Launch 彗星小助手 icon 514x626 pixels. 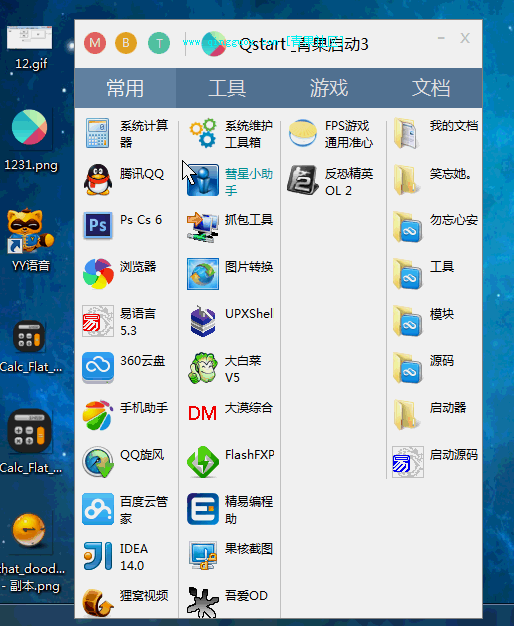203,180
